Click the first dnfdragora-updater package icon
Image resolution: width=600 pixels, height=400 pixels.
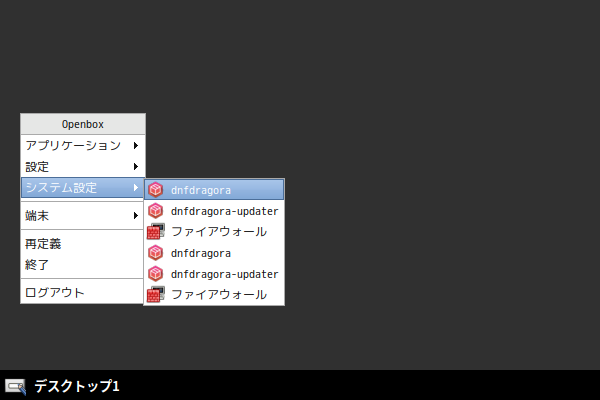pos(155,211)
